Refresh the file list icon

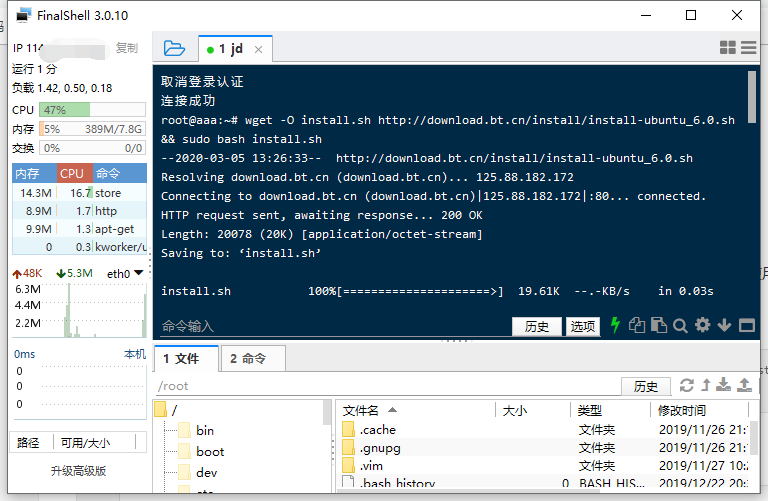[686, 385]
